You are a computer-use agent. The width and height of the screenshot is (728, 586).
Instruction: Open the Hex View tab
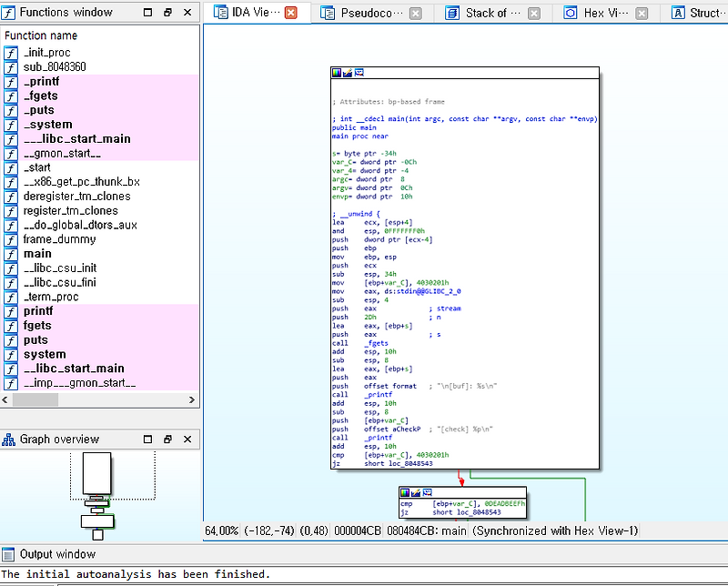pos(606,13)
